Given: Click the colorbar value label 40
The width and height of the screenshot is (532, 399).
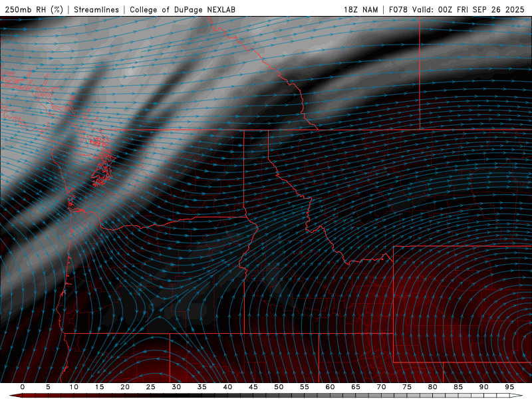Looking at the screenshot, I should tap(227, 387).
